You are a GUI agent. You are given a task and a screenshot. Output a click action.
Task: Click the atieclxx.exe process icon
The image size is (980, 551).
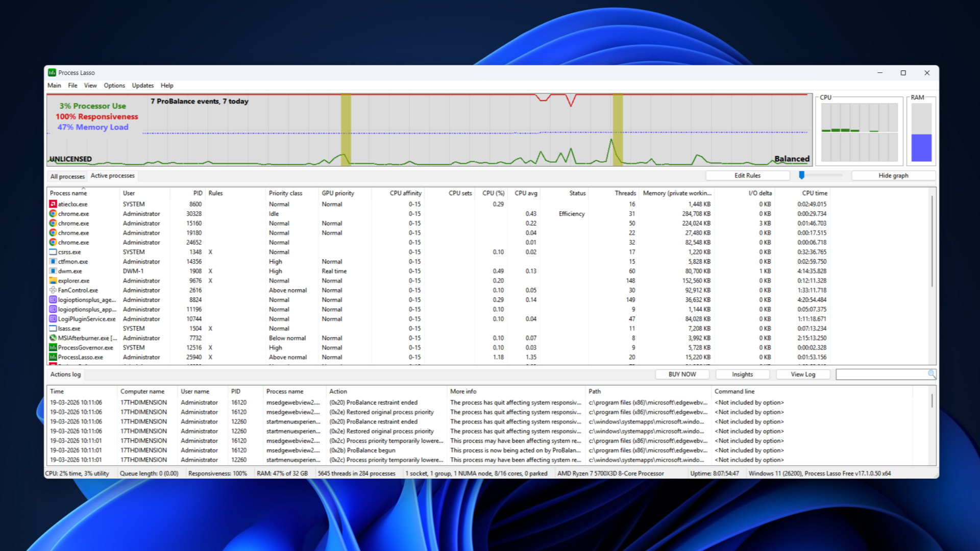click(x=53, y=204)
